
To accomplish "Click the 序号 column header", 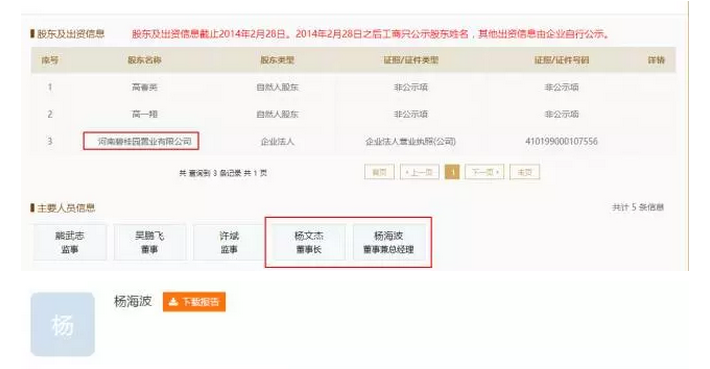I will coord(50,60).
